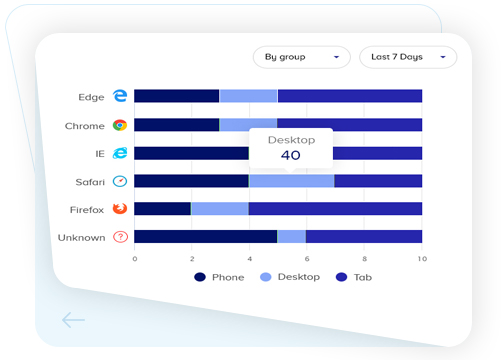502x360 pixels.
Task: Click the Unknown question mark icon
Action: (120, 237)
